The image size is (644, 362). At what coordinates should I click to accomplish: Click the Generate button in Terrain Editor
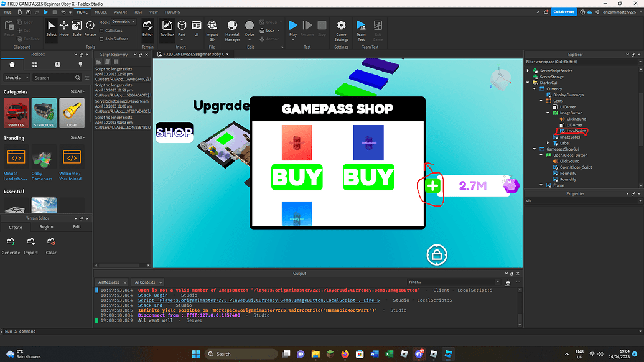tap(11, 244)
